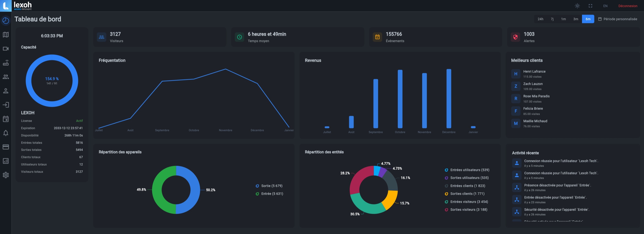
Task: Open the router device icon in sidebar
Action: (x=6, y=63)
